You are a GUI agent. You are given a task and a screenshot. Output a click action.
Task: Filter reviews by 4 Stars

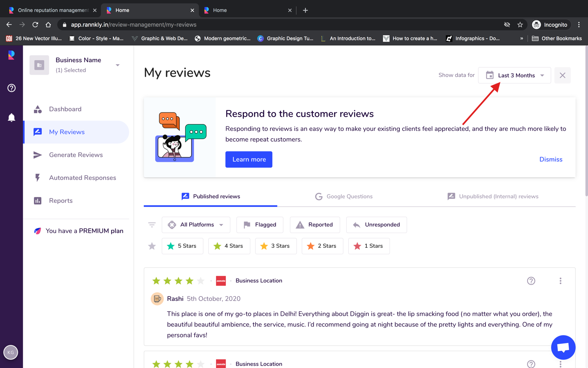[229, 246]
